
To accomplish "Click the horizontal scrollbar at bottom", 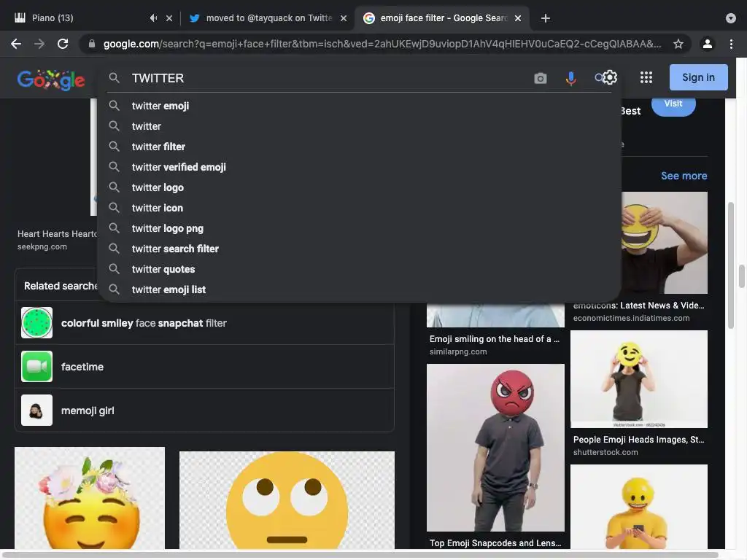I will (x=360, y=555).
